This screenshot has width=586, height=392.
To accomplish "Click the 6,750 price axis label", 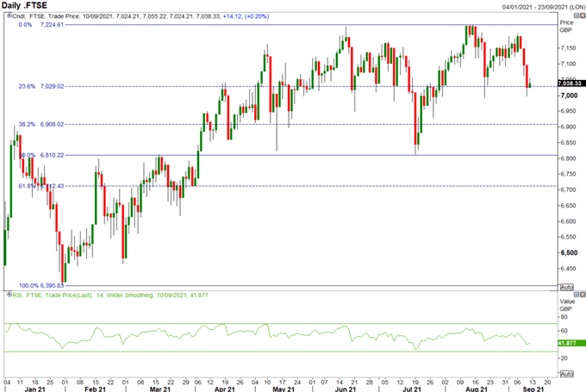I will pyautogui.click(x=568, y=174).
